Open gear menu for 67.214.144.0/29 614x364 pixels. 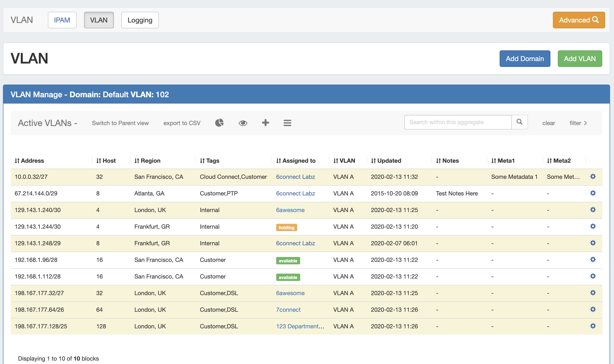(593, 193)
